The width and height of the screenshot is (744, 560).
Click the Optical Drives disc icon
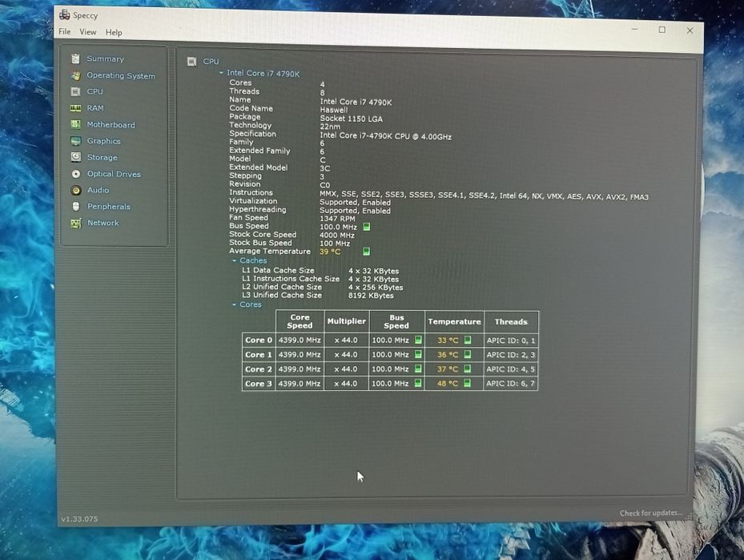(x=75, y=174)
